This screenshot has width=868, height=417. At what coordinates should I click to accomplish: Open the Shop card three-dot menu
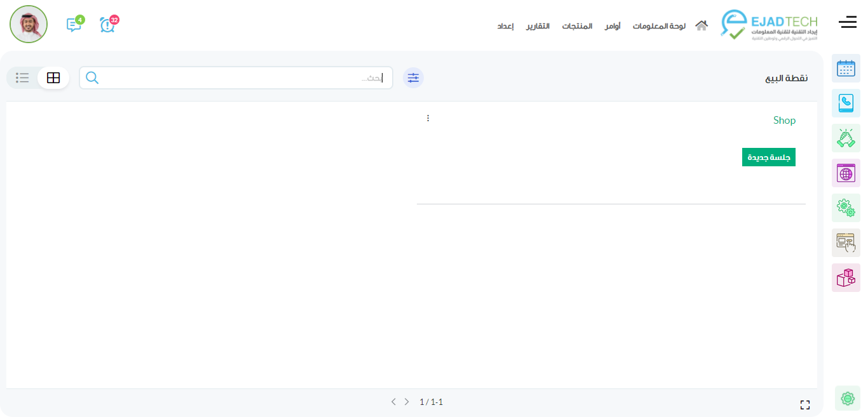pyautogui.click(x=428, y=118)
